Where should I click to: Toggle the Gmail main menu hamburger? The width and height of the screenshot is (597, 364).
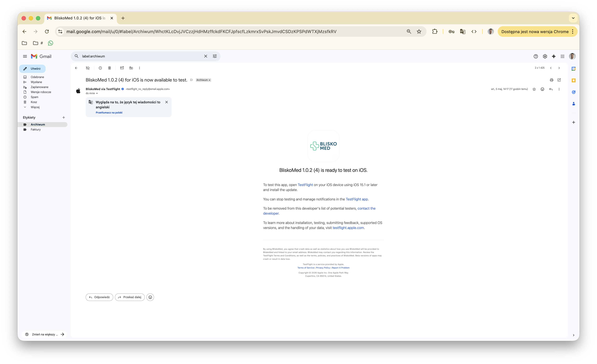[25, 57]
